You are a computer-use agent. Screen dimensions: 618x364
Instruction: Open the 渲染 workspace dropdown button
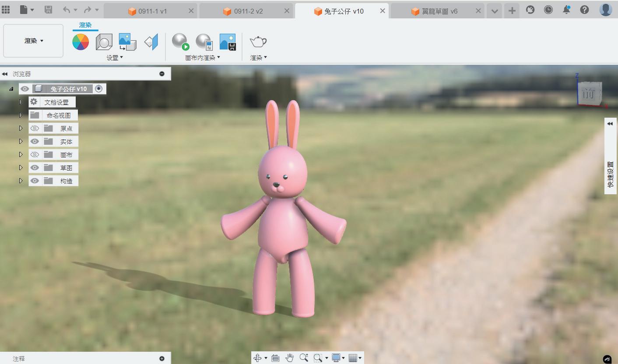point(33,41)
